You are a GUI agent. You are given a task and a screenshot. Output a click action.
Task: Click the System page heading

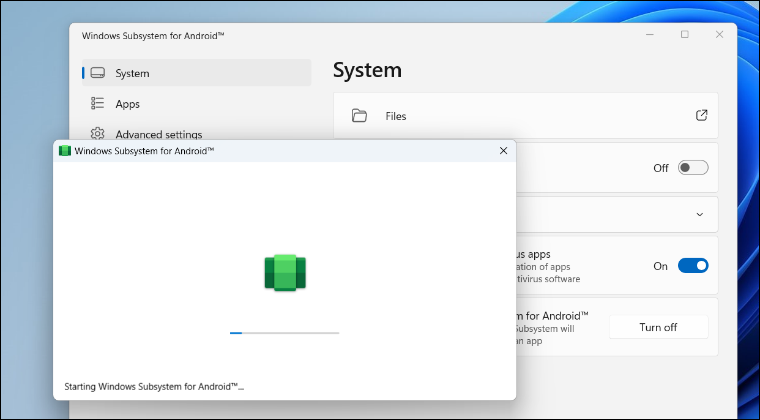(367, 70)
